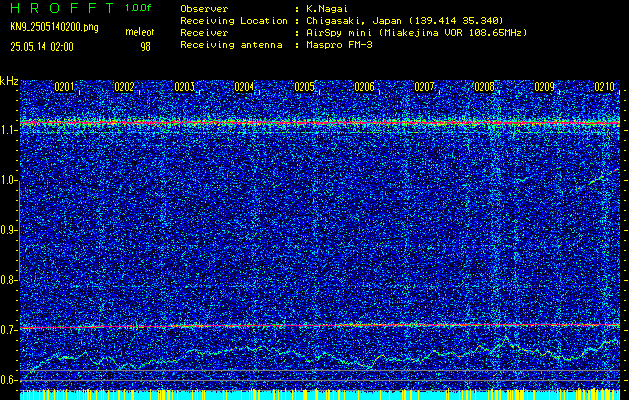Click the Maspro FM-3 antenna text
The image size is (629, 400).
[x=339, y=45]
